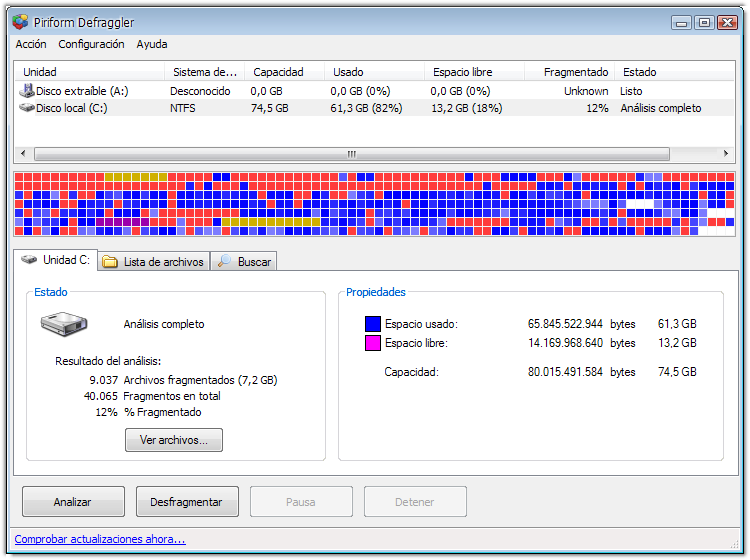750x560 pixels.
Task: Click the magenta Espacio libre color swatch
Action: [x=373, y=343]
